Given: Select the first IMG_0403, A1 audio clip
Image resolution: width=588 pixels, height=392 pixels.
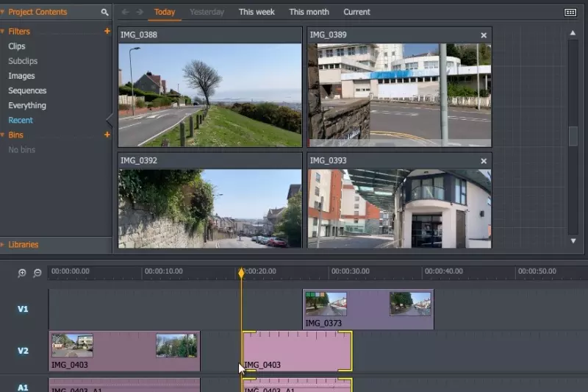Looking at the screenshot, I should [x=124, y=385].
